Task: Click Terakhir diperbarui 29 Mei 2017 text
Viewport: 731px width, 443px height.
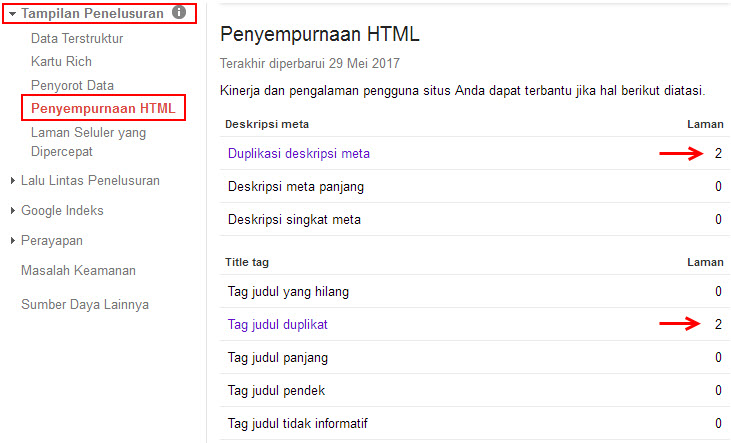Action: 310,63
